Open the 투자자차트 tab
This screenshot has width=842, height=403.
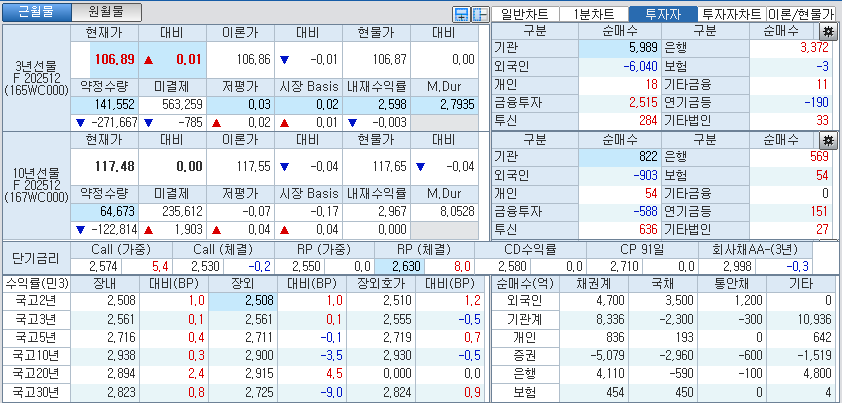[732, 14]
